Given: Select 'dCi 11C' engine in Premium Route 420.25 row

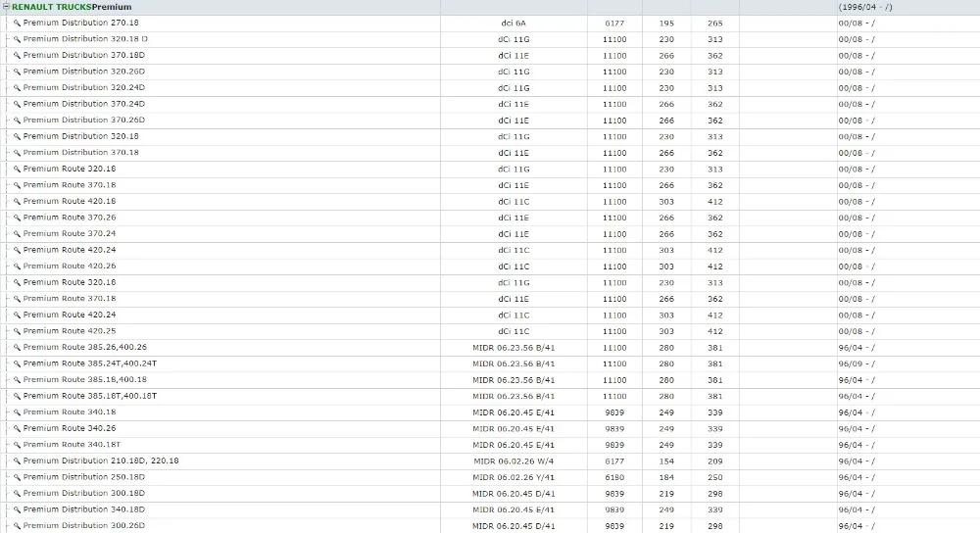Looking at the screenshot, I should coord(514,332).
